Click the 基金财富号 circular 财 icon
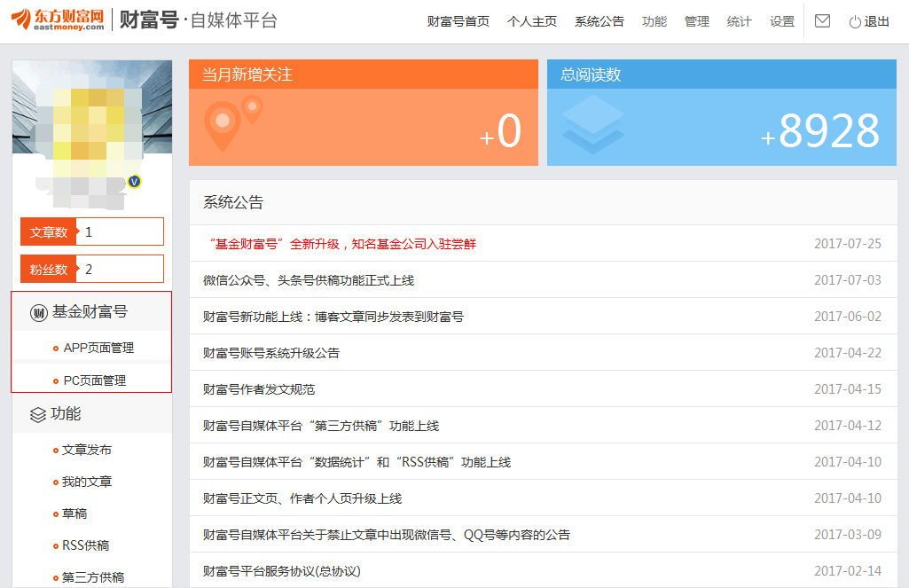 coord(39,313)
